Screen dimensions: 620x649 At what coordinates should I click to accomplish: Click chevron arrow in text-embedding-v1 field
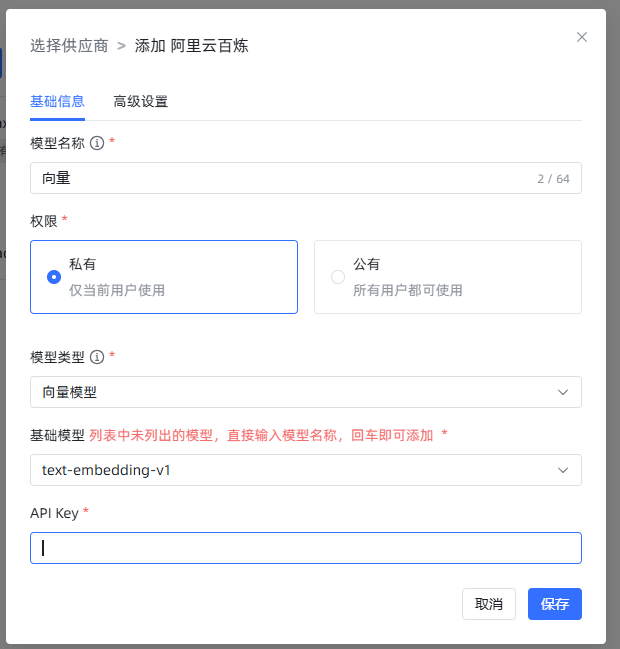pos(563,470)
